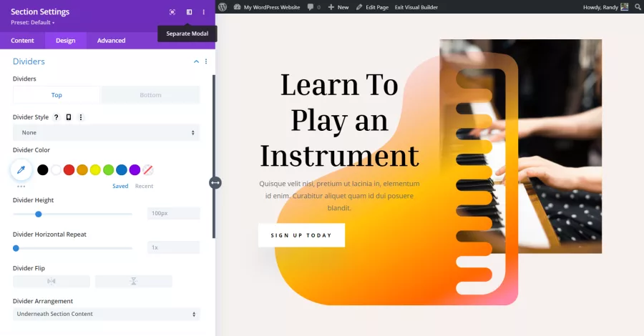This screenshot has height=336, width=644.
Task: Click the settings panel scrollbar
Action: (213, 157)
